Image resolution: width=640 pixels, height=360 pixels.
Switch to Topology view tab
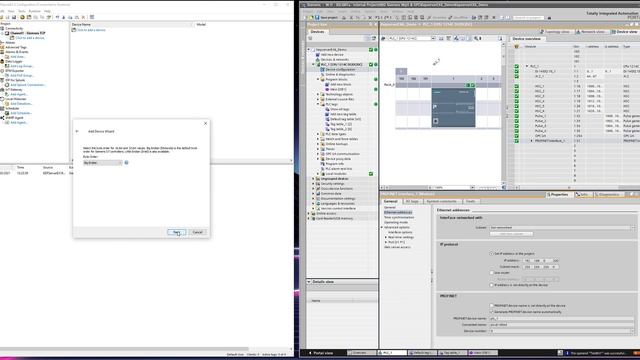[555, 31]
